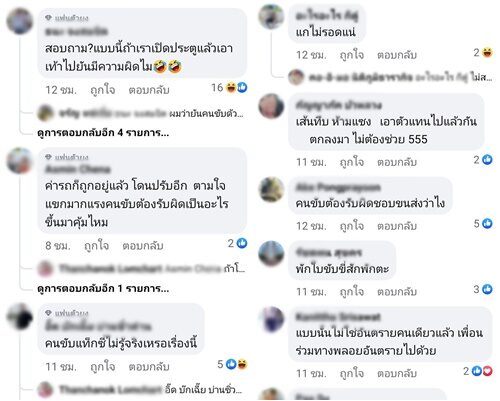Reply to the คนขับแท็กซี่ไม่รู้จริงเหรอ comment

[149, 367]
